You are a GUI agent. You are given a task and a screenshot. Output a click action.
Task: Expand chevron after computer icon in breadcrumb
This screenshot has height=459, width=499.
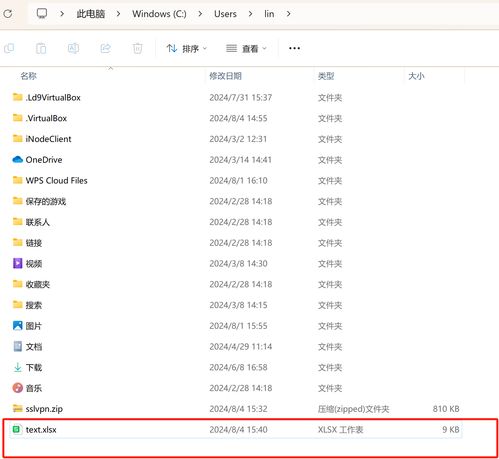62,14
